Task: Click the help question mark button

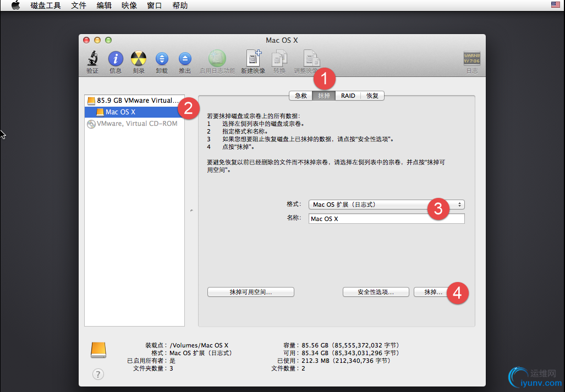Action: point(98,374)
